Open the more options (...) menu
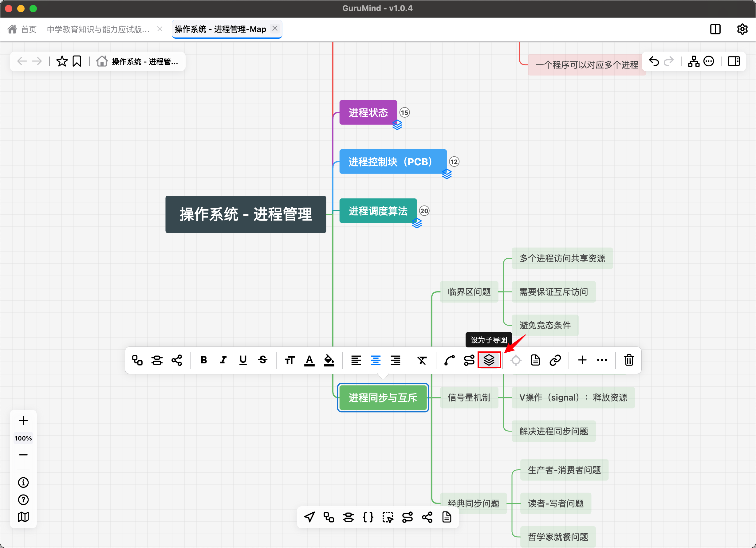This screenshot has width=756, height=548. (x=602, y=360)
